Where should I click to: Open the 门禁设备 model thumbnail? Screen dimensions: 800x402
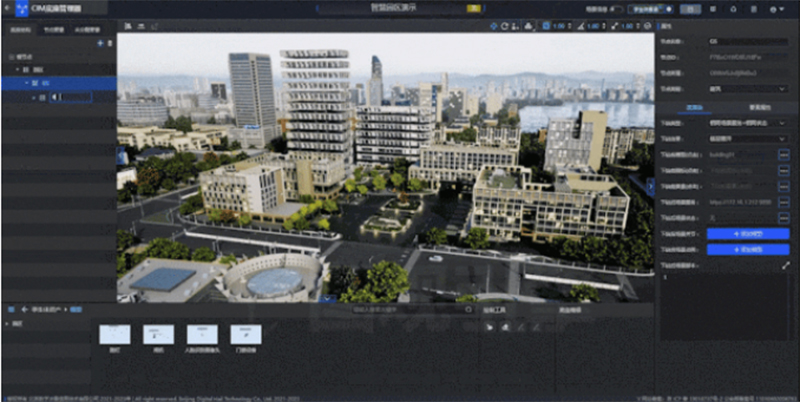click(246, 335)
